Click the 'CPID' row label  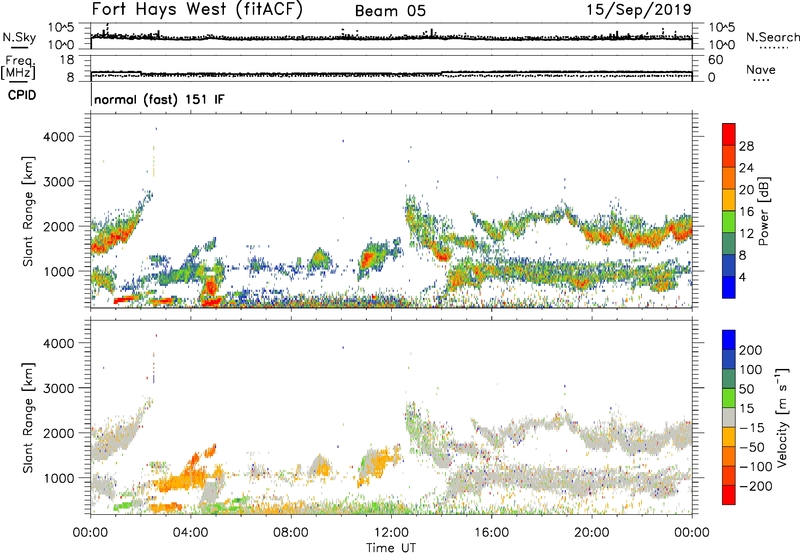tap(22, 95)
